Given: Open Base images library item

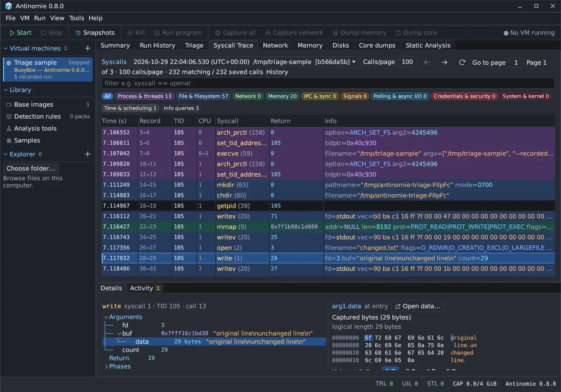Looking at the screenshot, I should click(x=48, y=104).
